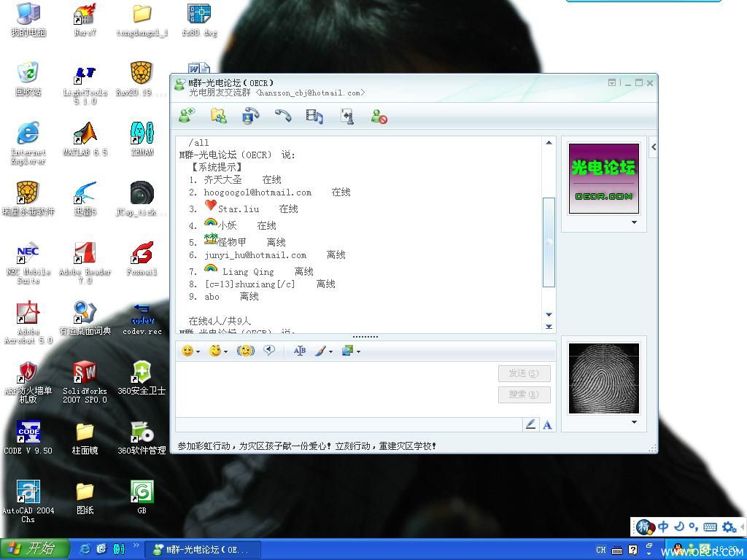Viewport: 747px width, 560px height.
Task: Click the voice clip icon
Action: click(x=270, y=351)
